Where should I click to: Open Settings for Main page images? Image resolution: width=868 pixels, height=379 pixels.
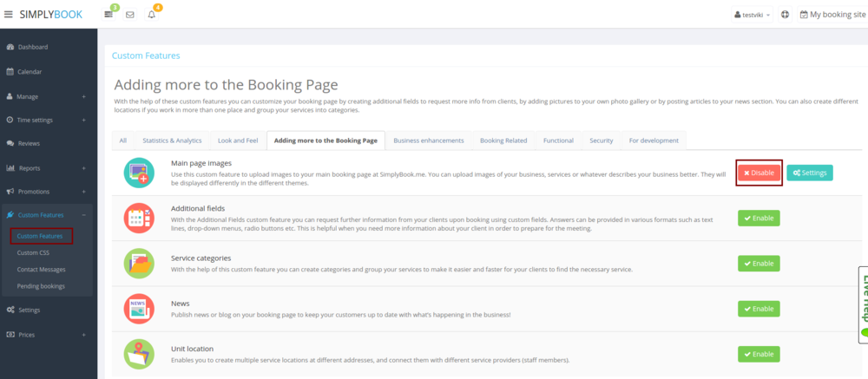pyautogui.click(x=809, y=173)
